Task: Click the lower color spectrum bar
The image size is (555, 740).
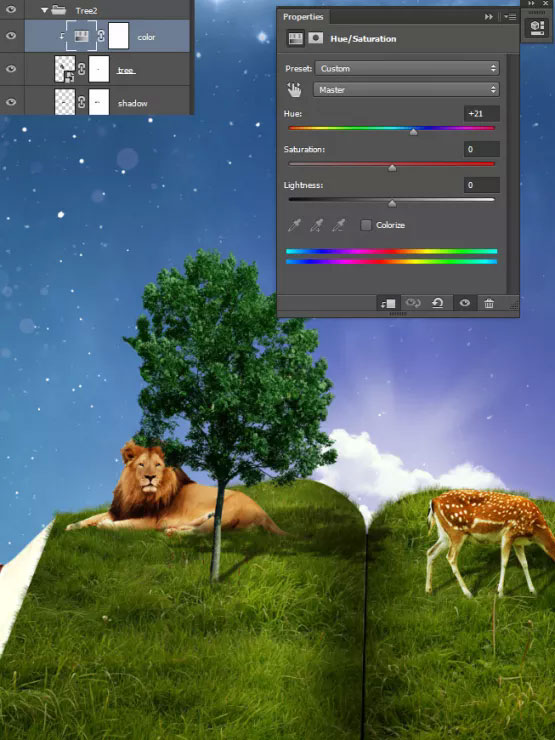Action: pyautogui.click(x=391, y=261)
